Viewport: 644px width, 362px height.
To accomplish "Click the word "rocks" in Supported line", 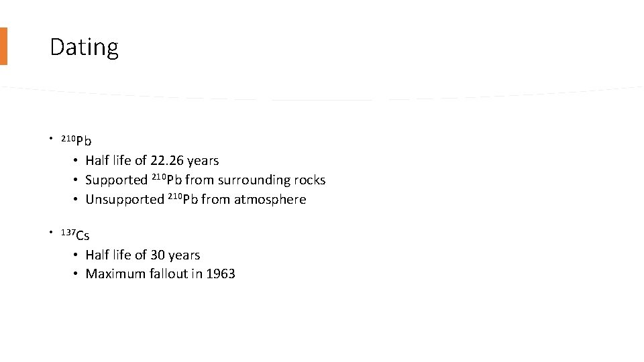I will coord(309,180).
